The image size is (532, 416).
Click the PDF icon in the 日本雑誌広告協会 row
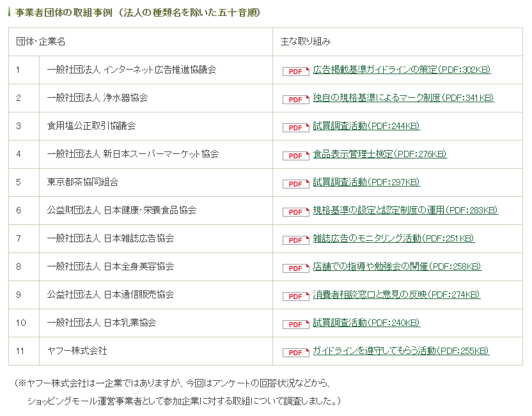(x=295, y=240)
